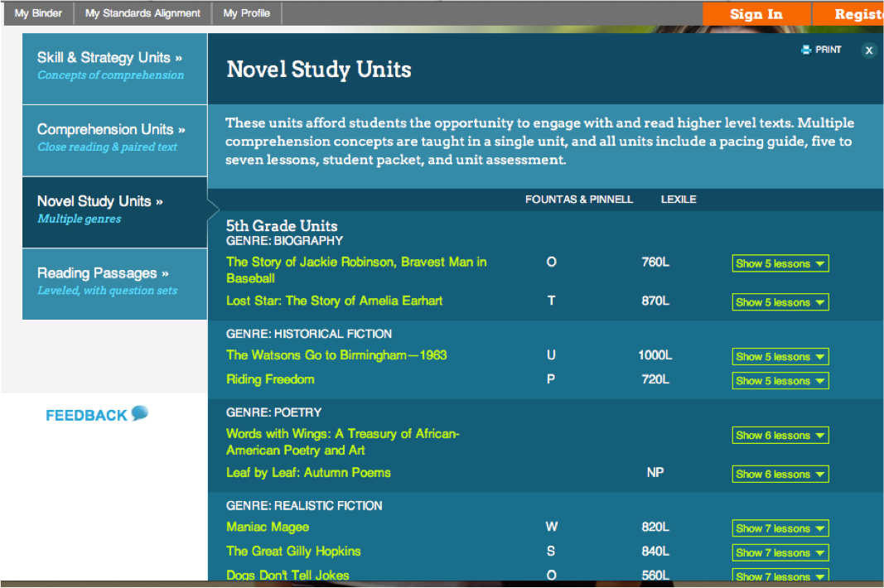
Task: Select Novel Study Units in sidebar
Action: click(x=114, y=212)
